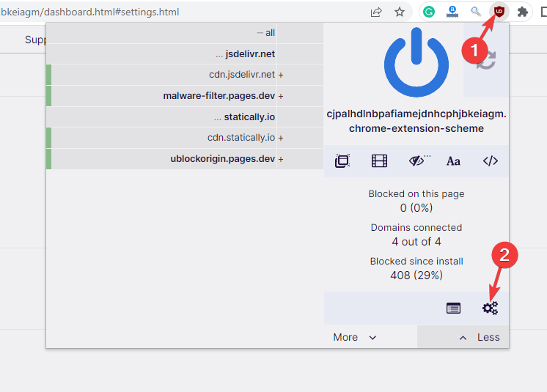The height and width of the screenshot is (392, 547).
Task: Open the Grammarly extension icon
Action: click(x=429, y=12)
